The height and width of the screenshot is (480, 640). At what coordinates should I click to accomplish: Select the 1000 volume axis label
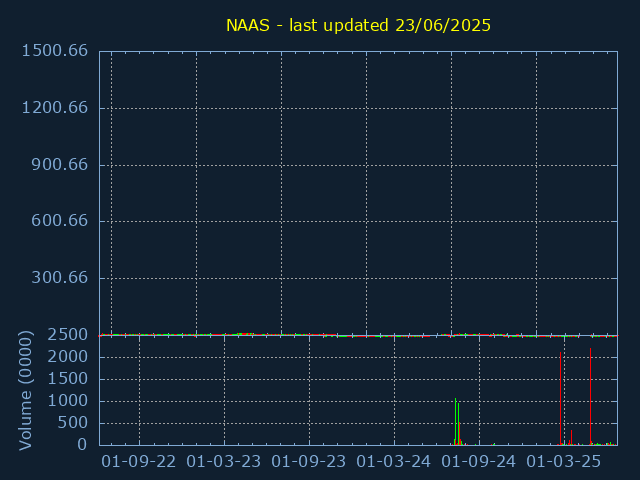click(68, 401)
